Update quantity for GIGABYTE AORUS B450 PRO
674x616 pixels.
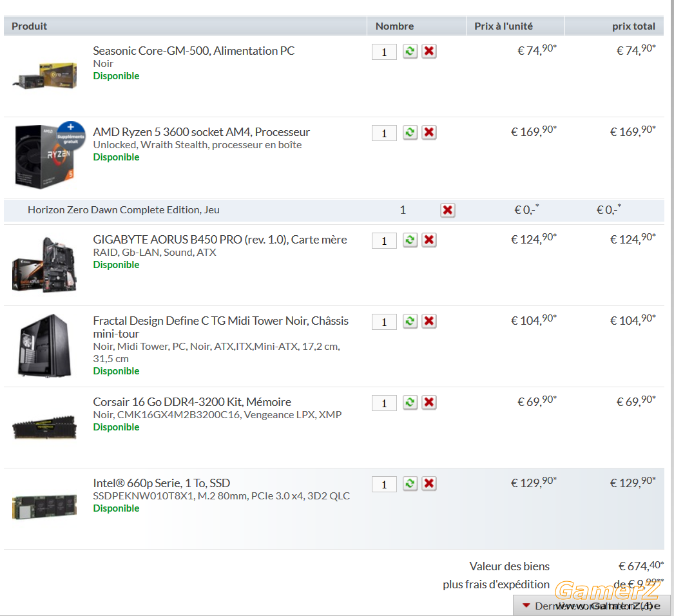pos(410,240)
